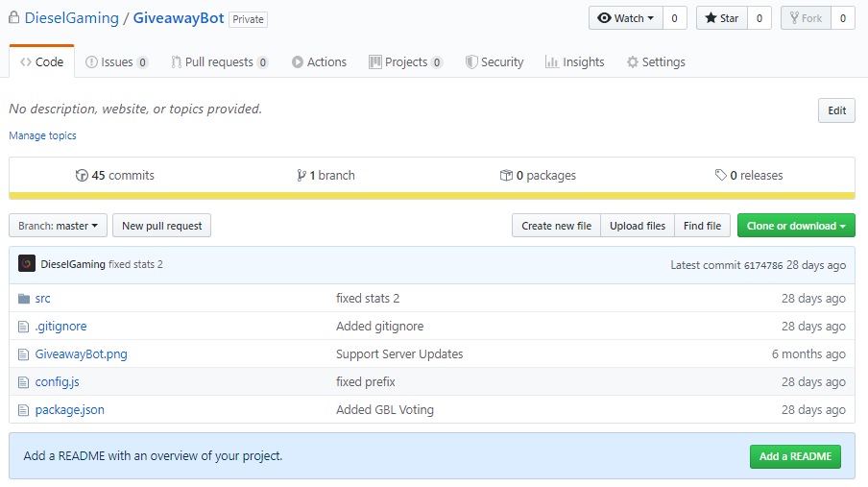Click the lock icon beside DieselGaming
Viewport: 868px width, 487px height.
(x=14, y=17)
